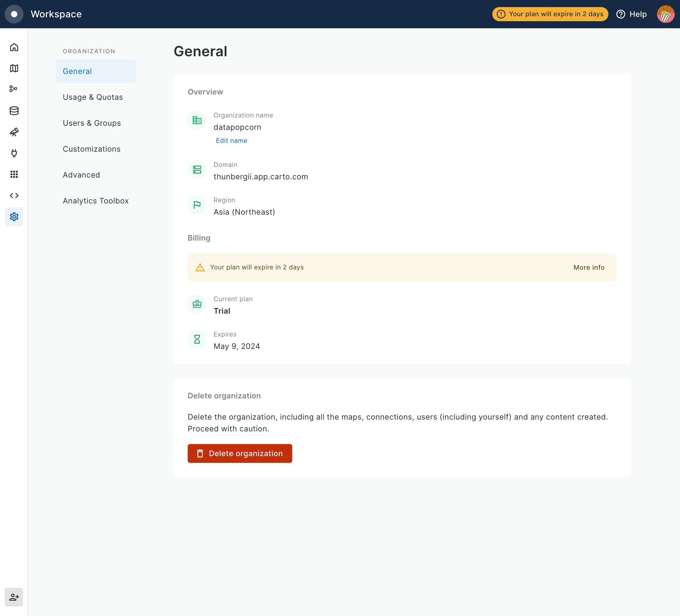This screenshot has width=680, height=616.
Task: Open Customizations settings section
Action: 91,149
